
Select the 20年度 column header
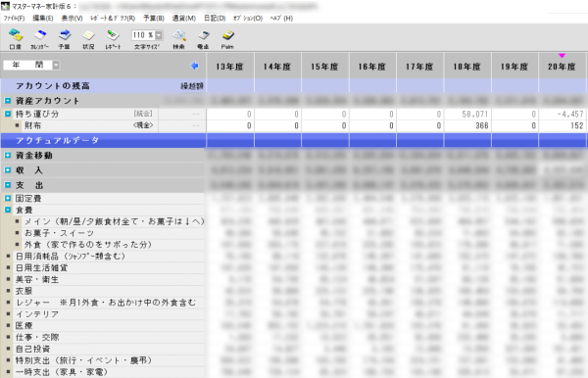click(x=562, y=67)
